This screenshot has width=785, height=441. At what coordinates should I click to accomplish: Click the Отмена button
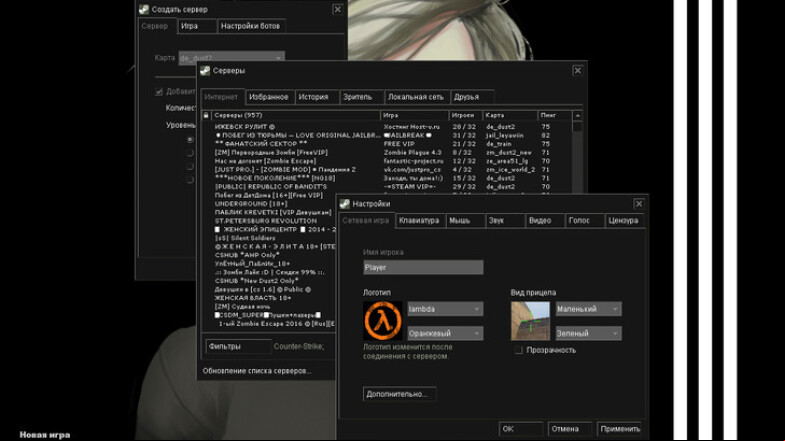(570, 429)
